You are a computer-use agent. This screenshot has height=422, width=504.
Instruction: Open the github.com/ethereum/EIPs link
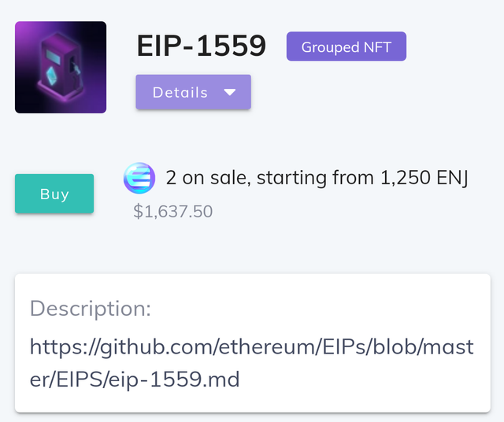click(x=252, y=363)
